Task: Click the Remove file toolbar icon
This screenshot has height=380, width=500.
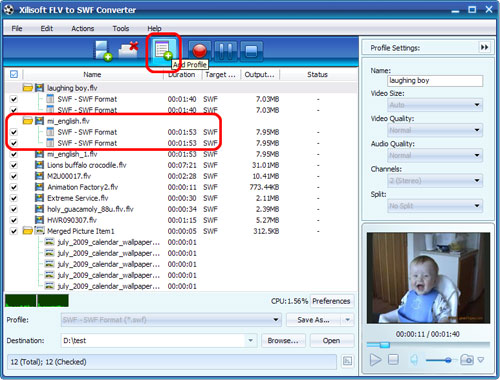Action: [x=129, y=50]
